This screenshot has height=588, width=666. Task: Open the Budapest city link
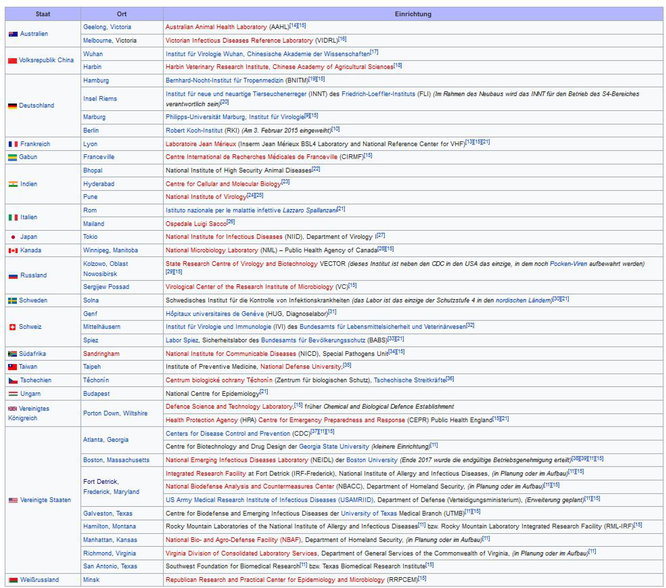coord(96,394)
